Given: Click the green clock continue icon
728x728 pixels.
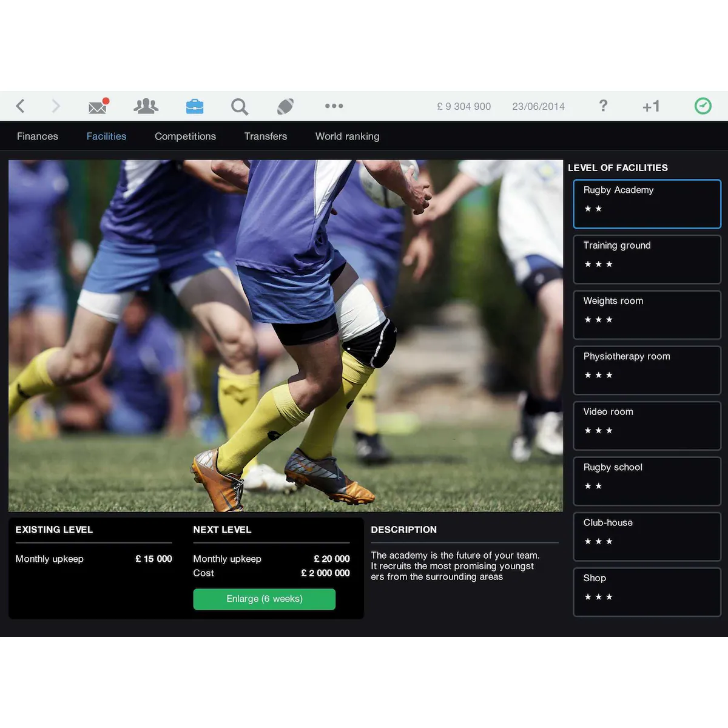Looking at the screenshot, I should point(703,106).
